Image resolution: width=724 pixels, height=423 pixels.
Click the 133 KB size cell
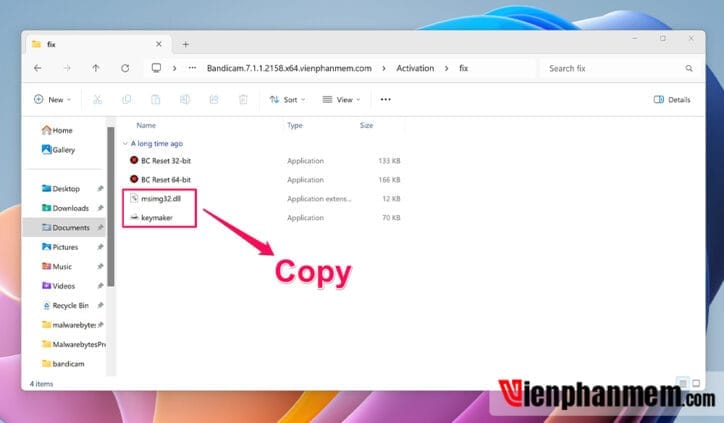[389, 161]
